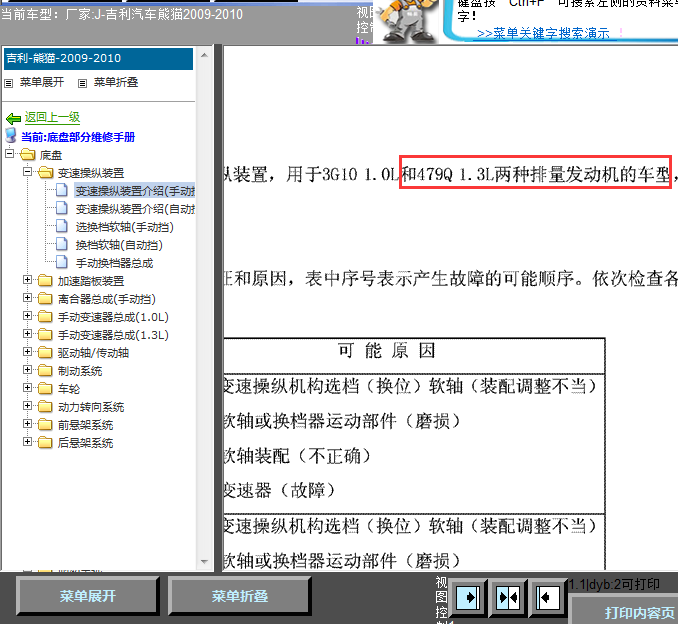Click the 离合器总成(手动挡) folder icon
The image size is (678, 628).
(x=45, y=299)
